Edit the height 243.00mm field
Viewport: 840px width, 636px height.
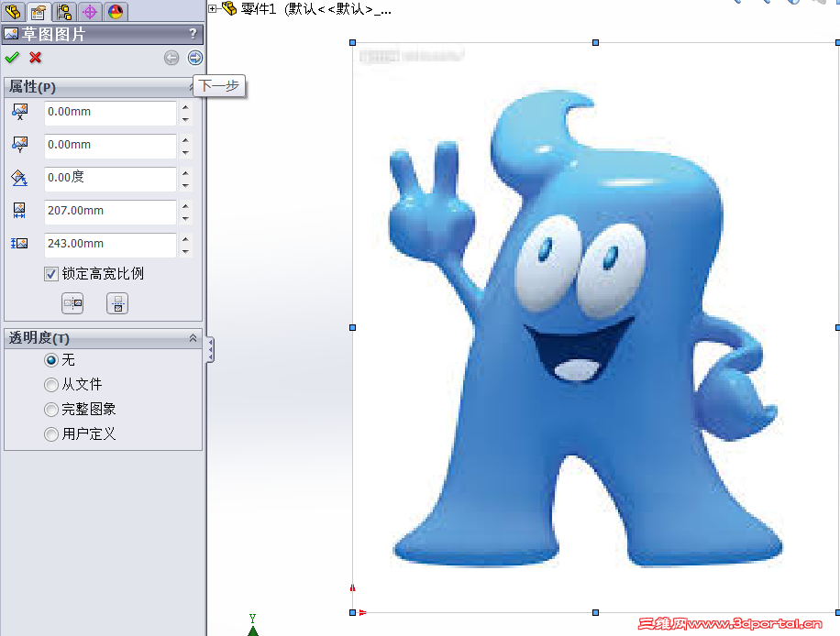click(110, 245)
